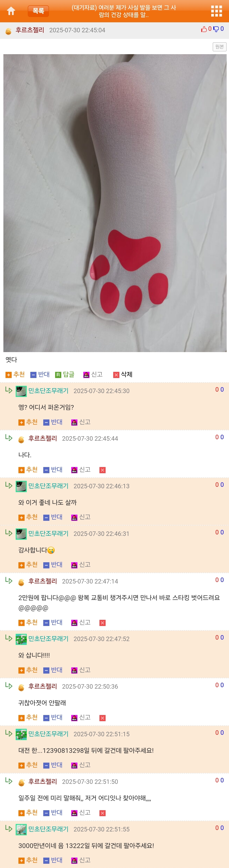
Task: Click reply arrow beside first comment
Action: click(9, 390)
